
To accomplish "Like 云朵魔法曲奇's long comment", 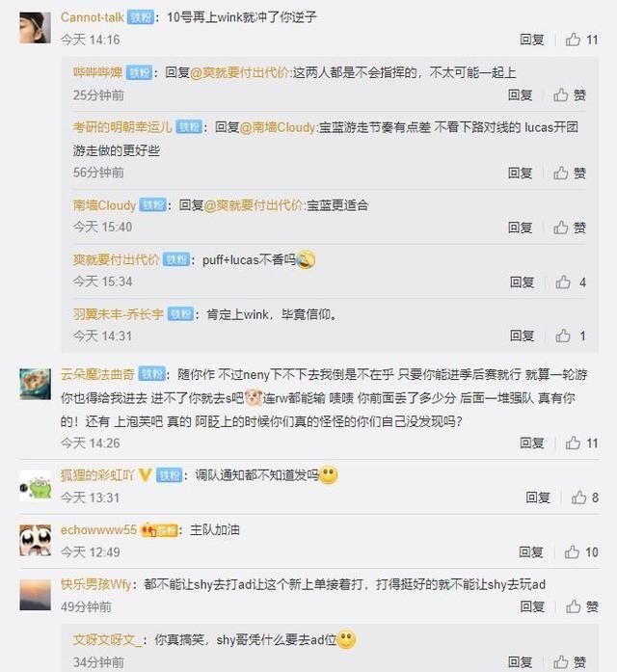I will coord(581,443).
